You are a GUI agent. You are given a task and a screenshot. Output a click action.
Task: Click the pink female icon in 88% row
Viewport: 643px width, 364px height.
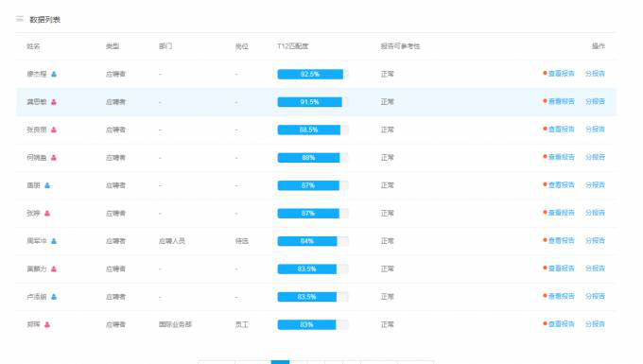(x=54, y=158)
